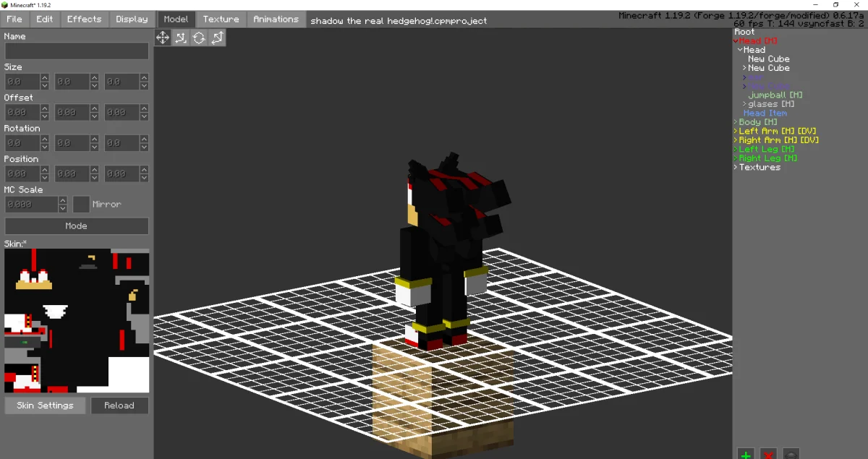Increase the Position Y value

pyautogui.click(x=95, y=170)
